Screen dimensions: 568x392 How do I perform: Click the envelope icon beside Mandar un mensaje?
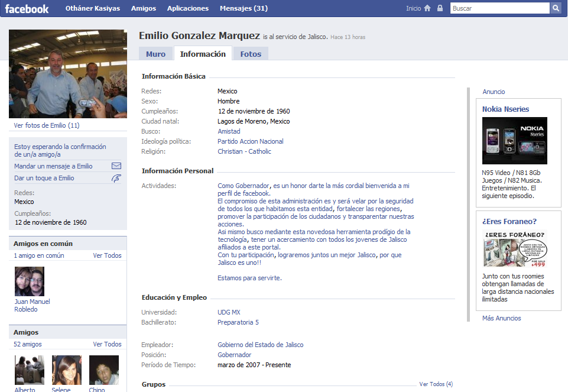click(116, 166)
